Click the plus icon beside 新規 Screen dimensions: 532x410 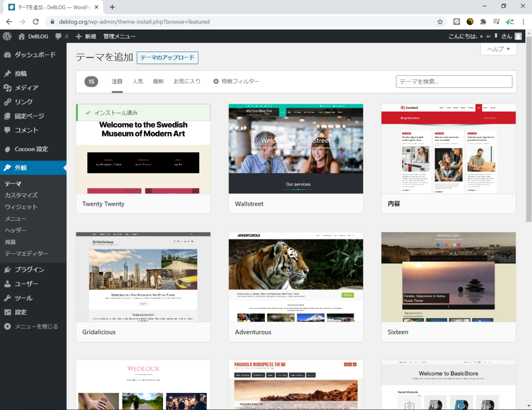pyautogui.click(x=79, y=36)
